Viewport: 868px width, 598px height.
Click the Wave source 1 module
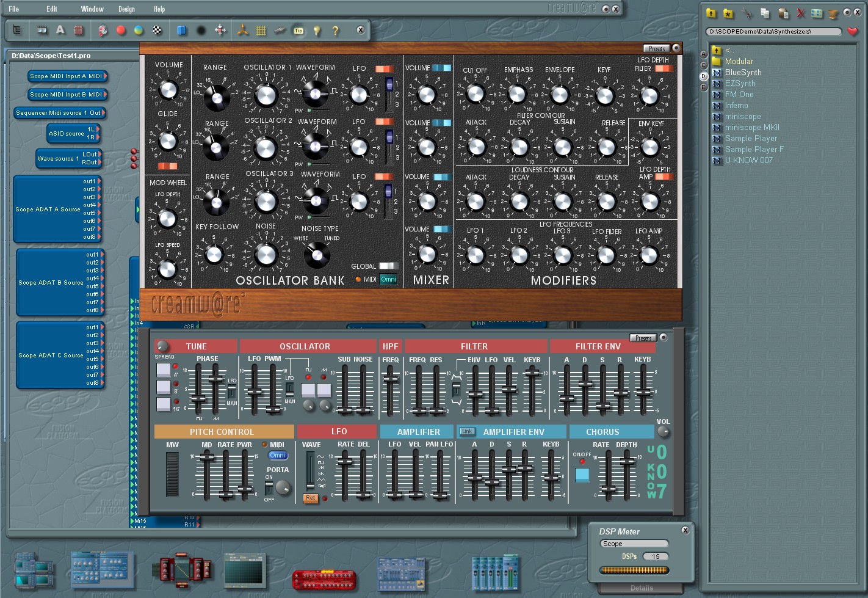point(68,158)
